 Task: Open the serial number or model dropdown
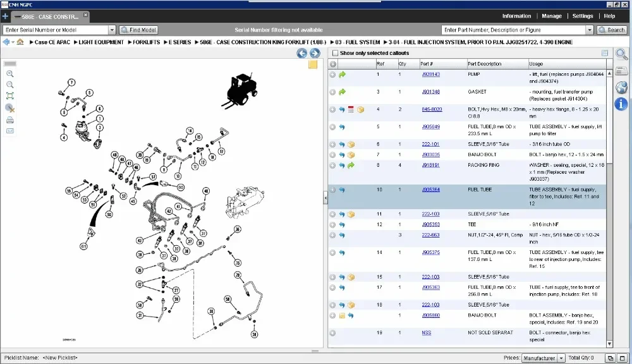click(x=112, y=30)
